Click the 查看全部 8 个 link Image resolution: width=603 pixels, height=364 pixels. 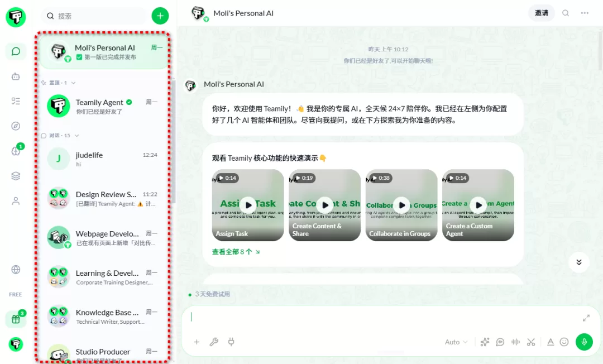(236, 252)
